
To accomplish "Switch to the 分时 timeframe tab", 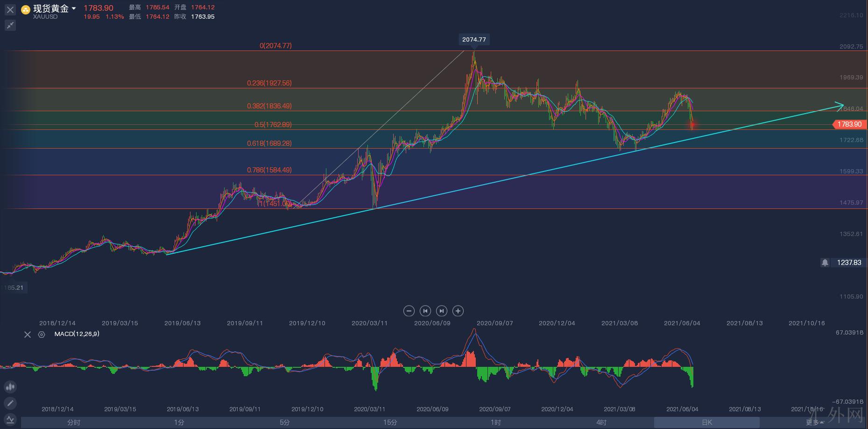I will tap(74, 422).
